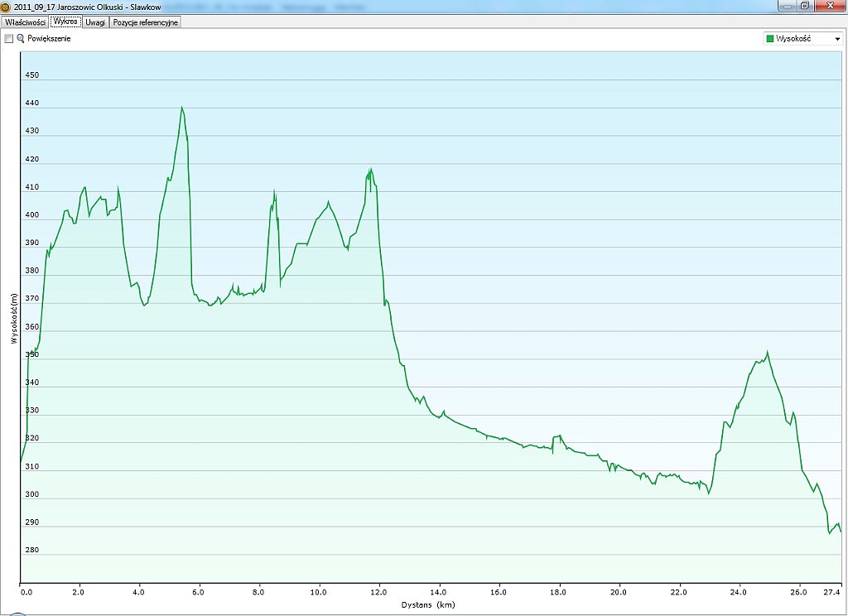Select the Uwagi tab
The width and height of the screenshot is (848, 616).
click(95, 22)
